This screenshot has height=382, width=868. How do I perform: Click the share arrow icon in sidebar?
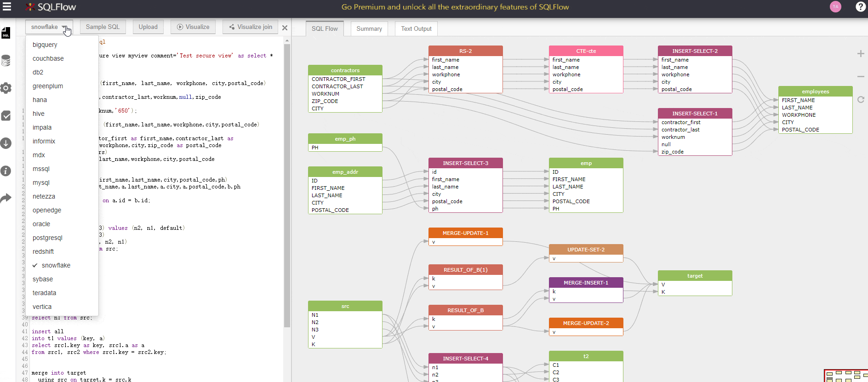(x=6, y=199)
